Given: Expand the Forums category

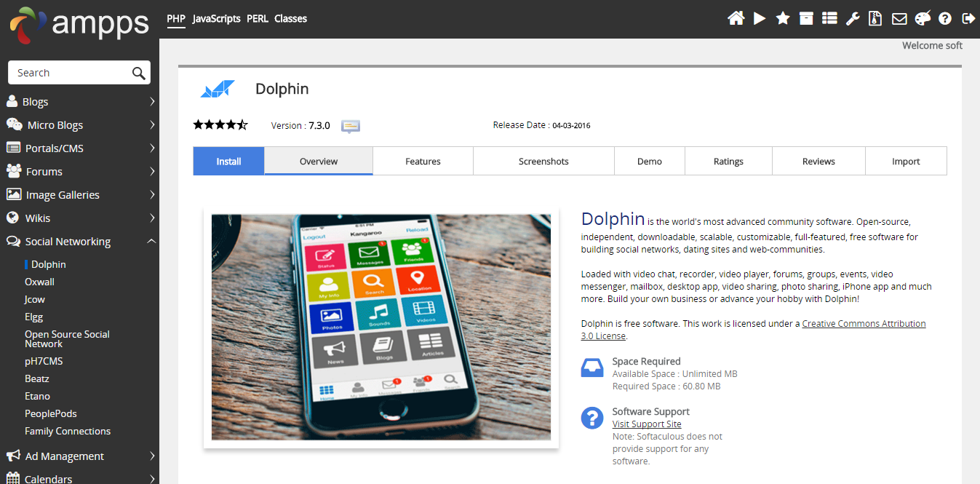Looking at the screenshot, I should tap(152, 171).
